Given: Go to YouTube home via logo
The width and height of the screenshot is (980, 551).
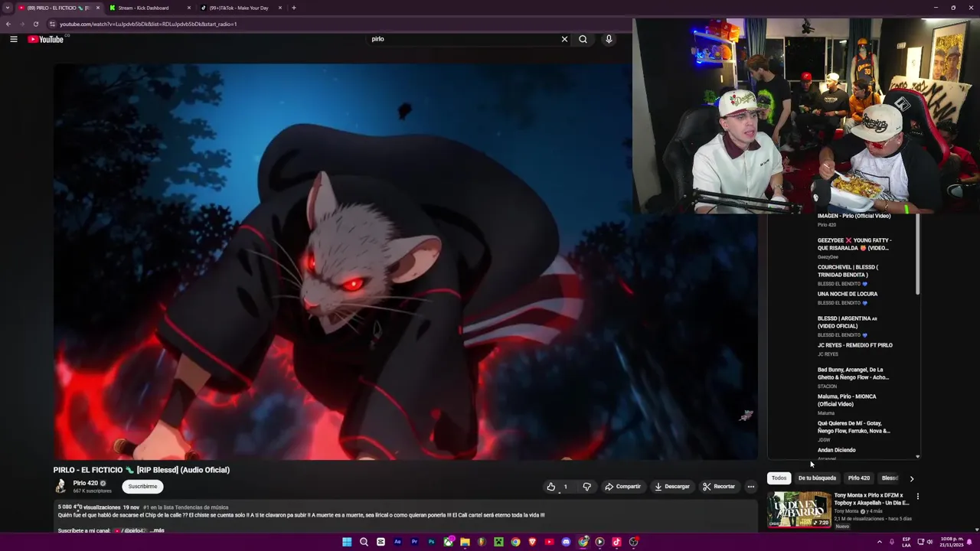Looking at the screenshot, I should (x=46, y=39).
